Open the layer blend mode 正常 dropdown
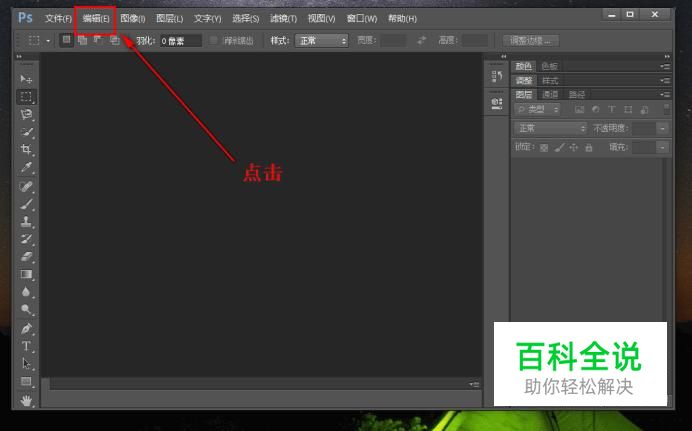The height and width of the screenshot is (431, 692). pos(551,128)
